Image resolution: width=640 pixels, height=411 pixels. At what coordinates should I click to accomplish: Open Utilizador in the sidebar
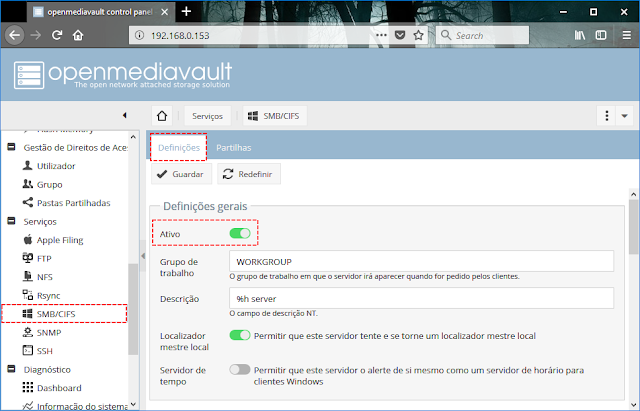pos(49,166)
